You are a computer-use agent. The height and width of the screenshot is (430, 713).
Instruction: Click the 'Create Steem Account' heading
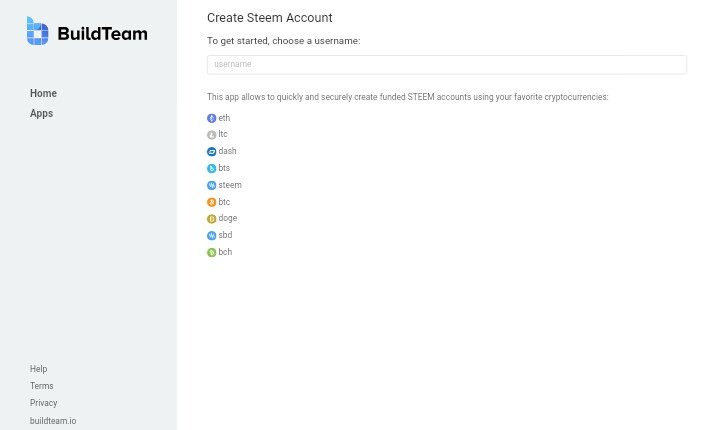[270, 18]
